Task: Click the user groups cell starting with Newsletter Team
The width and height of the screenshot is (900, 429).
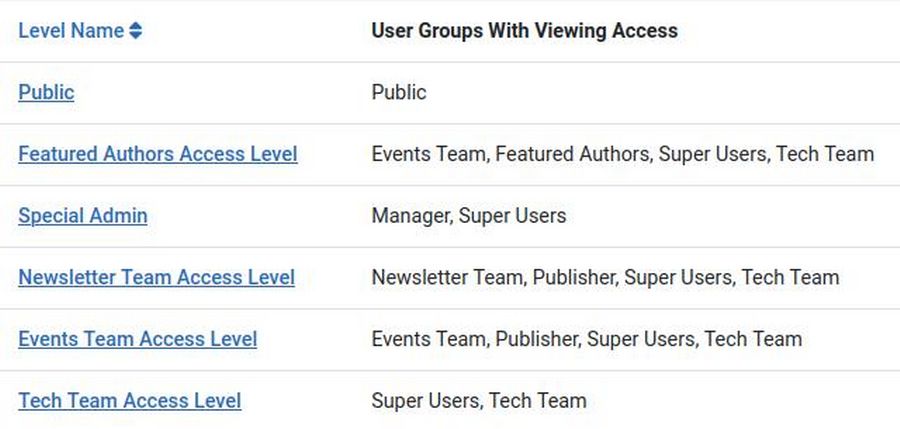Action: [605, 277]
